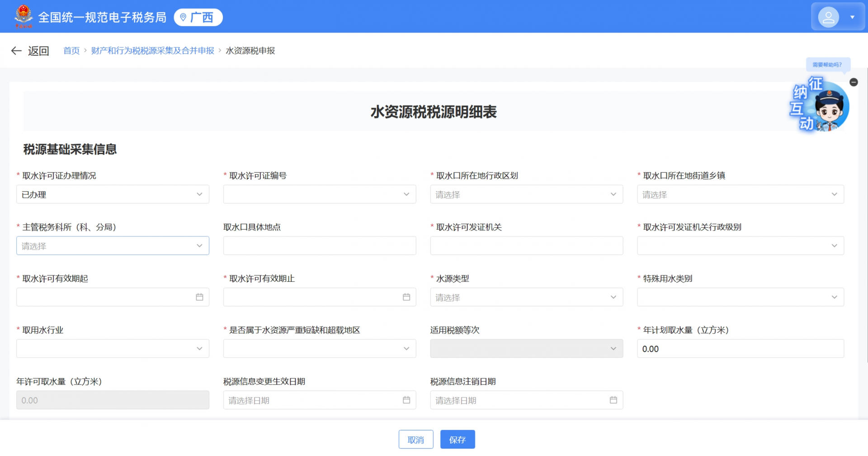Open calendar for 取水许可有效期止
The width and height of the screenshot is (868, 456).
tap(406, 297)
